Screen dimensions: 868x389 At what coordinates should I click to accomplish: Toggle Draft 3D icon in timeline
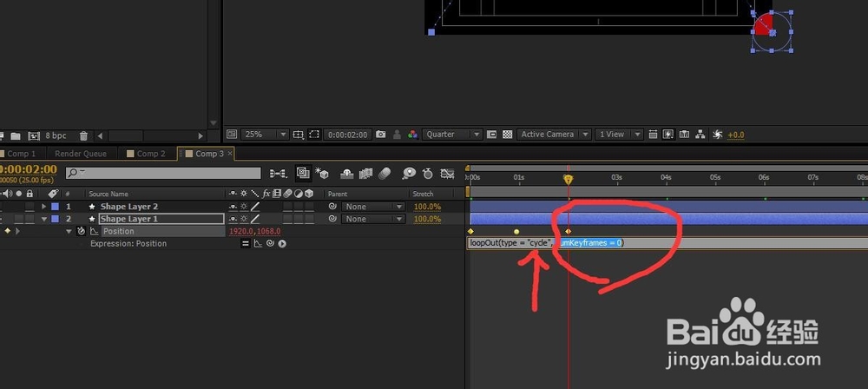[x=302, y=173]
